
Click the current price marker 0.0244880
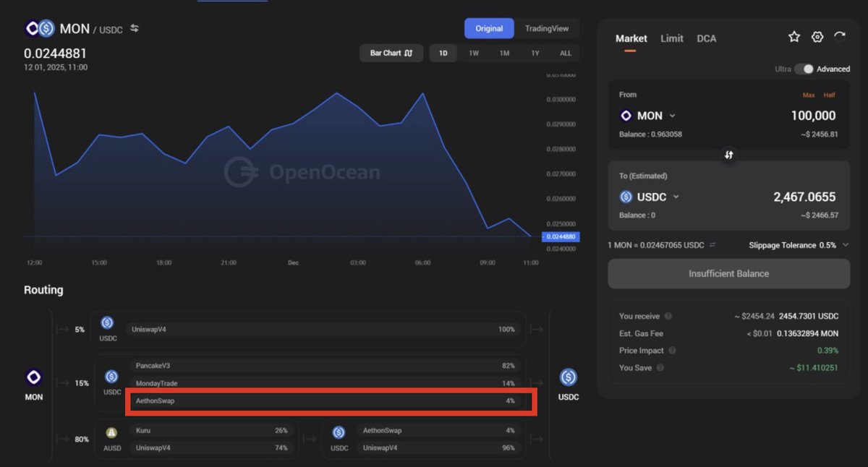tap(561, 236)
